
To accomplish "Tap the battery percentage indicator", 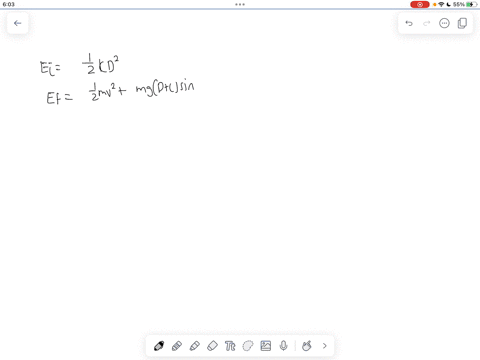I will pyautogui.click(x=458, y=4).
